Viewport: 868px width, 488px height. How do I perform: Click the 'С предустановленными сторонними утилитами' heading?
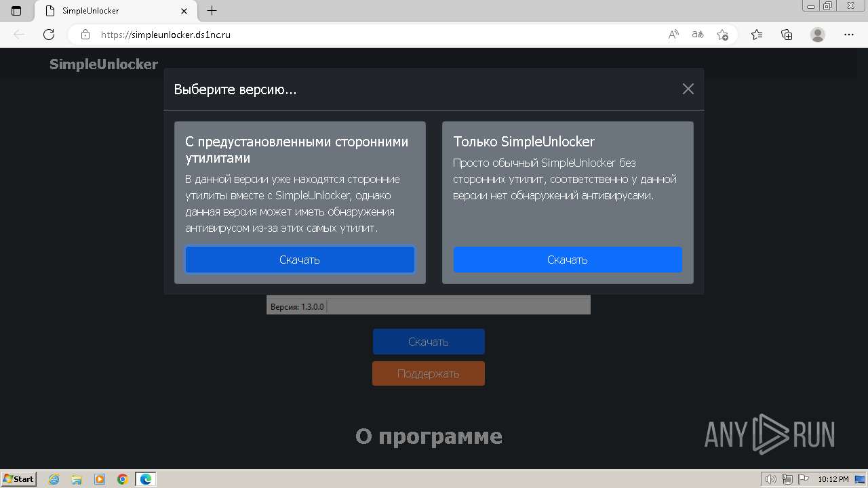297,150
